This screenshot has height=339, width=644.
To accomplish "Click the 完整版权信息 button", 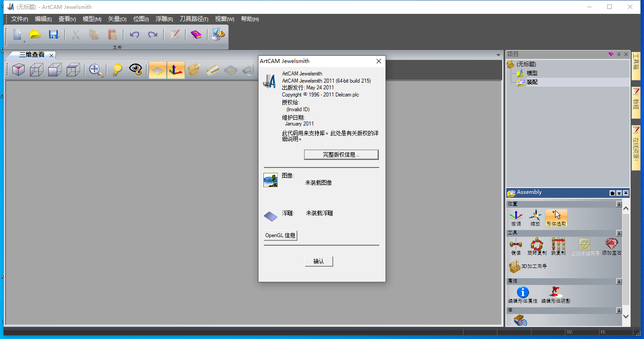I will [x=341, y=155].
